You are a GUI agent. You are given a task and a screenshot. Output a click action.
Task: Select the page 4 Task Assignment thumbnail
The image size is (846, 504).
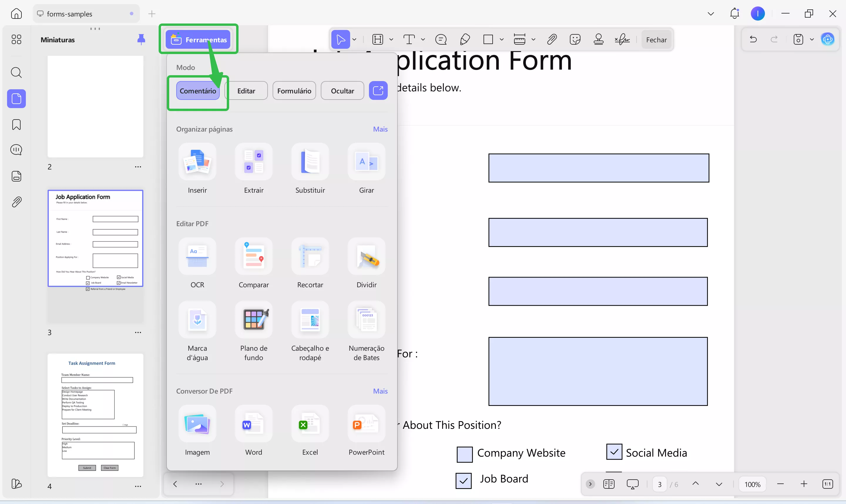coord(95,415)
